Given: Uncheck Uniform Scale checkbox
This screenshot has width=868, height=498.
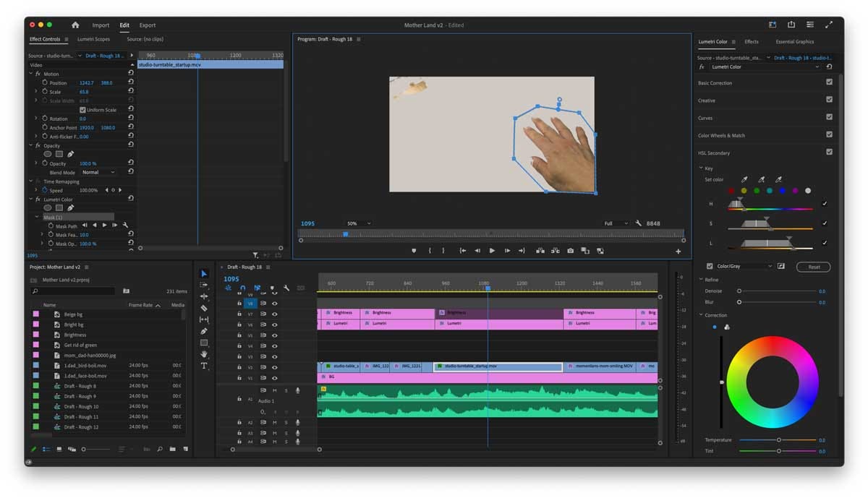Looking at the screenshot, I should (x=82, y=110).
